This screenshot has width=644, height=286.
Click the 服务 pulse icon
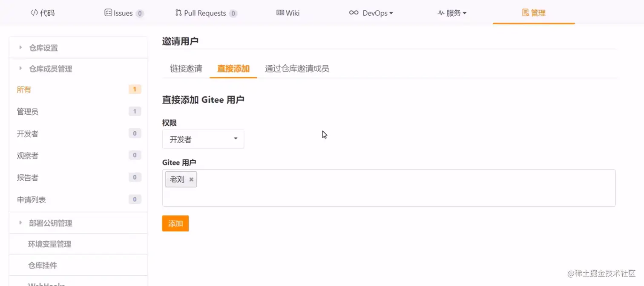click(441, 13)
